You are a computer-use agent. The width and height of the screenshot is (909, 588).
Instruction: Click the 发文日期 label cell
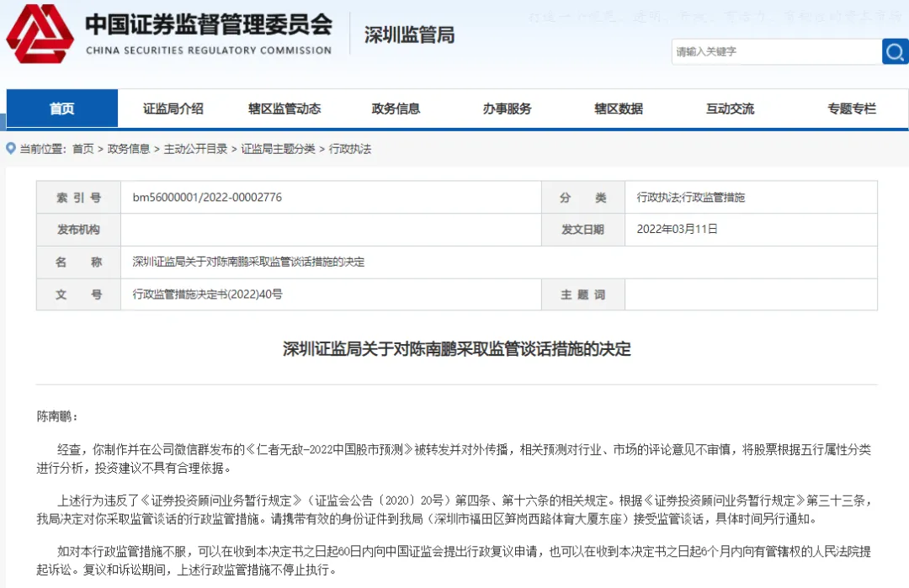(583, 230)
